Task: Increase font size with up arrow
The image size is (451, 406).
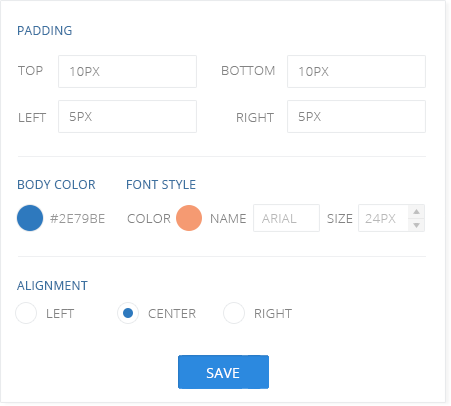Action: point(416,212)
